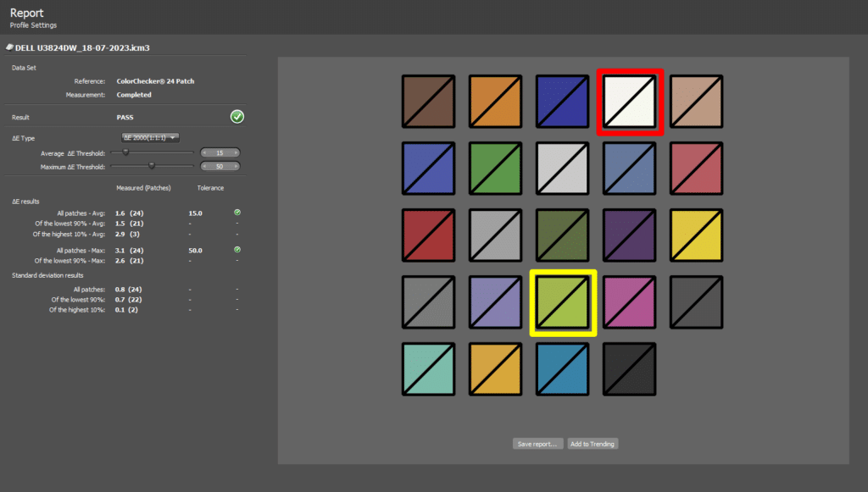Click green check for All patches Avg
868x492 pixels.
click(x=237, y=212)
